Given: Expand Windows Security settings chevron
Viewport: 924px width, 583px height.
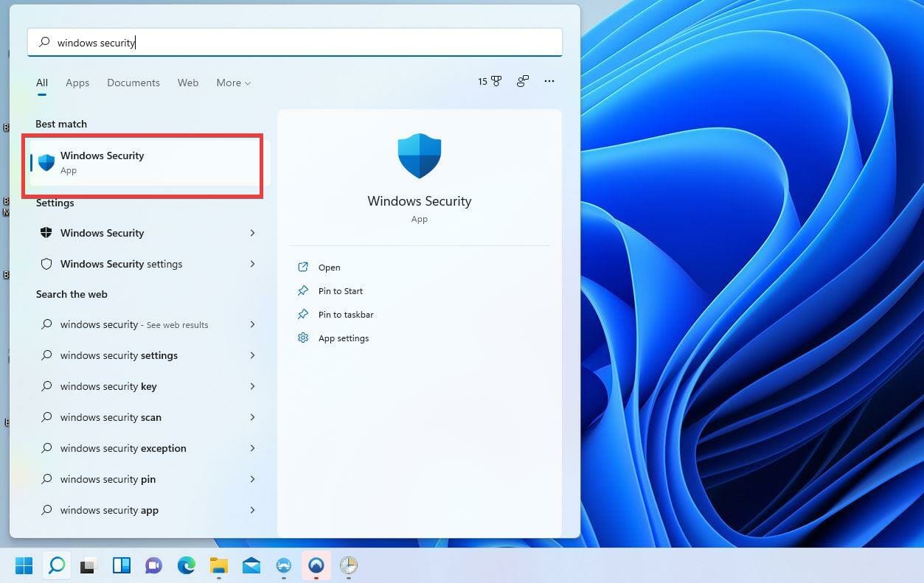Looking at the screenshot, I should [252, 264].
